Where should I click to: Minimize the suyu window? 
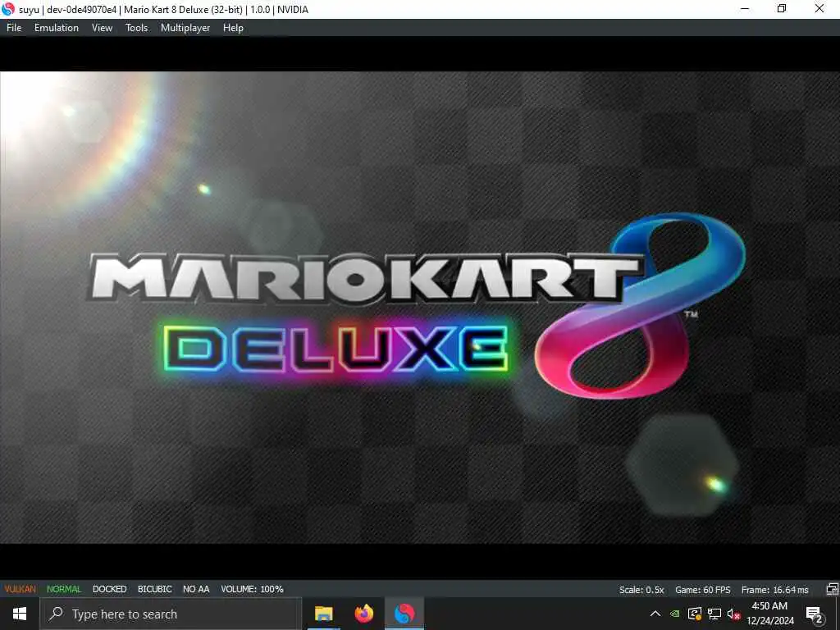coord(745,8)
